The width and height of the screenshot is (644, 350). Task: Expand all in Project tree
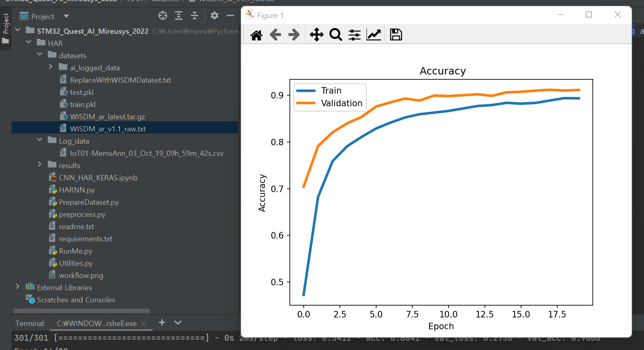point(179,16)
